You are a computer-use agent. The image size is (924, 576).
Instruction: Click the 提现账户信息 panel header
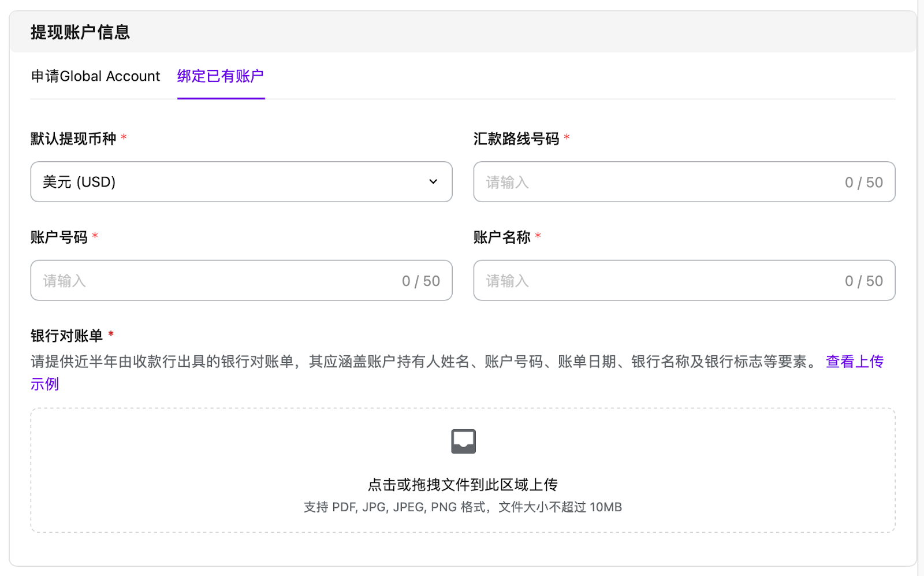(x=80, y=32)
